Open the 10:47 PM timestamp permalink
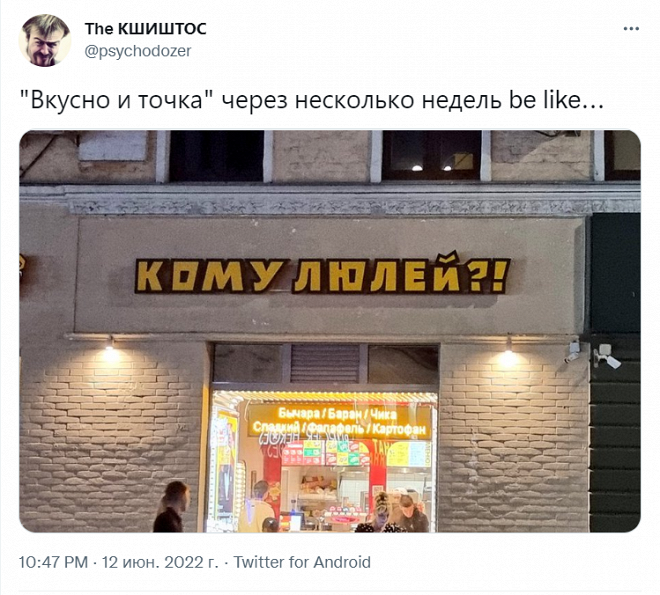 tap(53, 562)
